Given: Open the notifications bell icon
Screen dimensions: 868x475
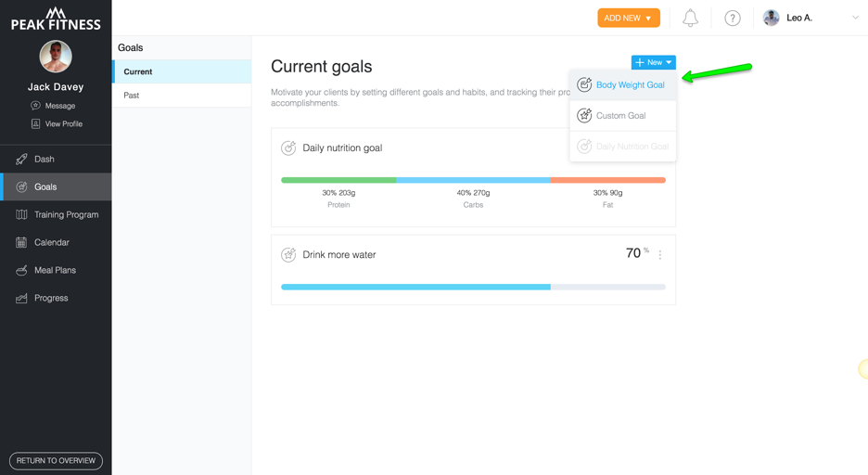Looking at the screenshot, I should pos(690,18).
